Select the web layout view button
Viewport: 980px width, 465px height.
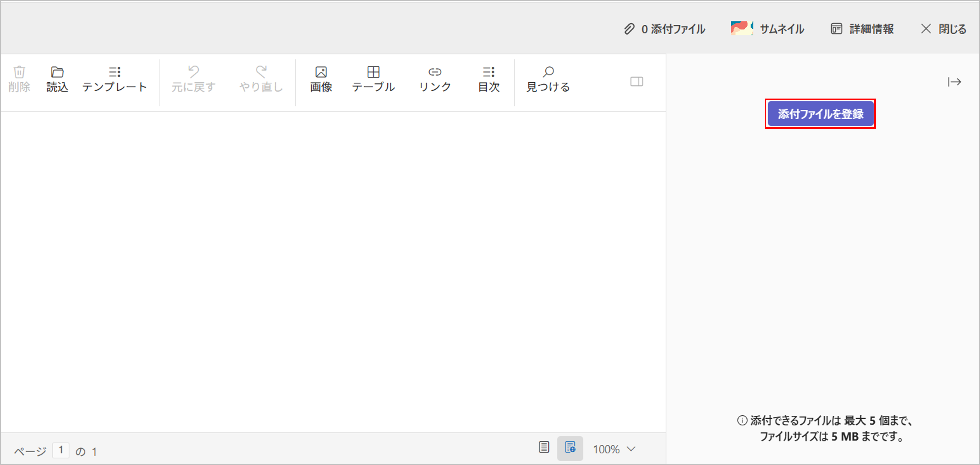[x=570, y=447]
